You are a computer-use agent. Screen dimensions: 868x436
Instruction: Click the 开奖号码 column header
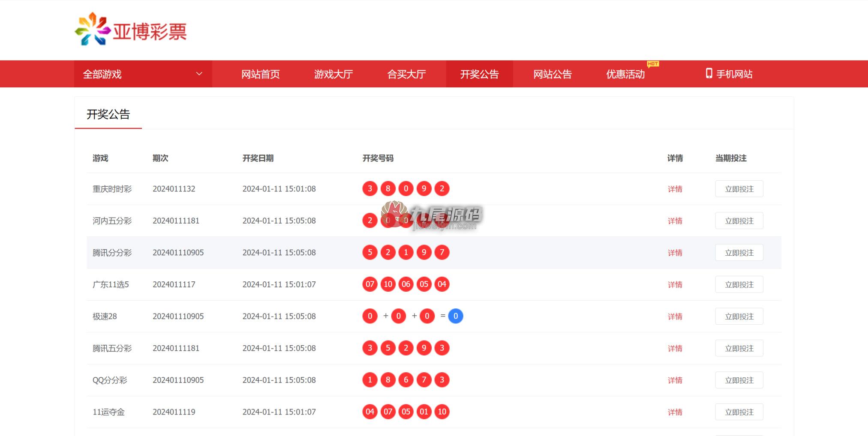pyautogui.click(x=378, y=158)
